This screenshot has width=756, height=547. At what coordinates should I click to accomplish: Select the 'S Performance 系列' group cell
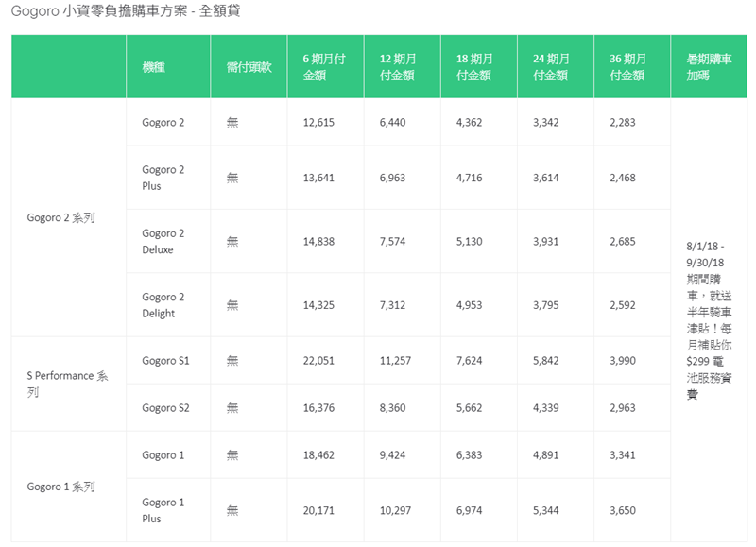click(67, 384)
